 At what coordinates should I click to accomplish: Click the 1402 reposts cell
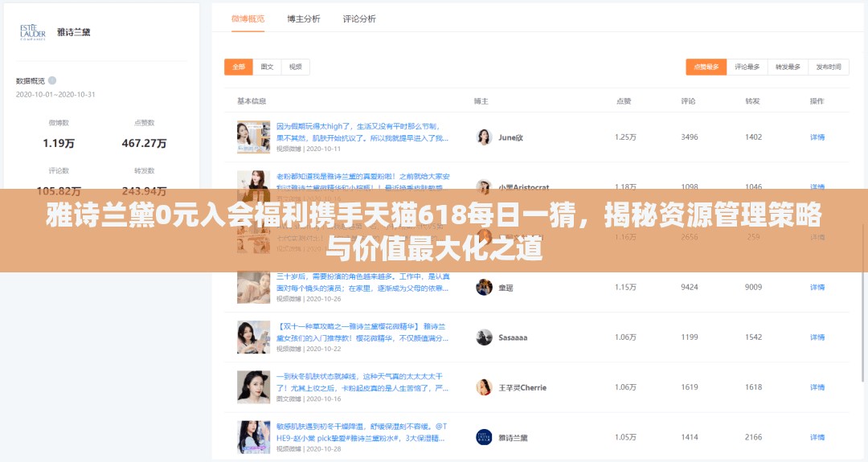click(753, 137)
